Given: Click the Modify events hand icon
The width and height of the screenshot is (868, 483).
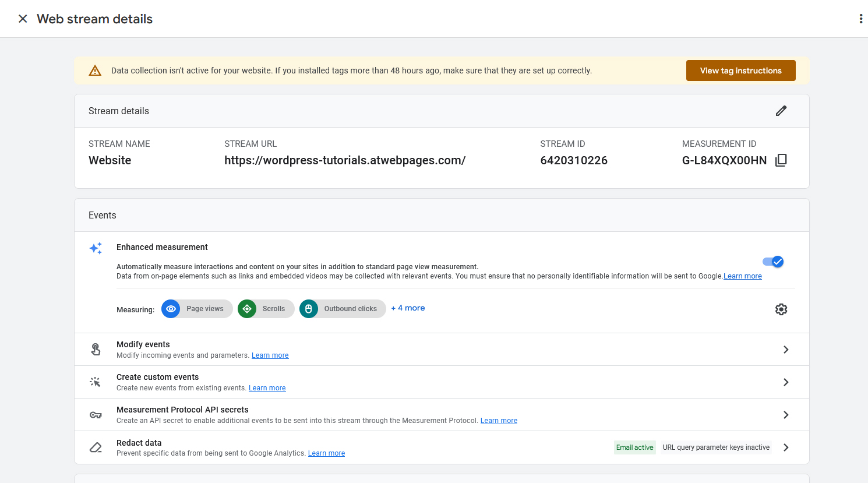Looking at the screenshot, I should coord(96,349).
